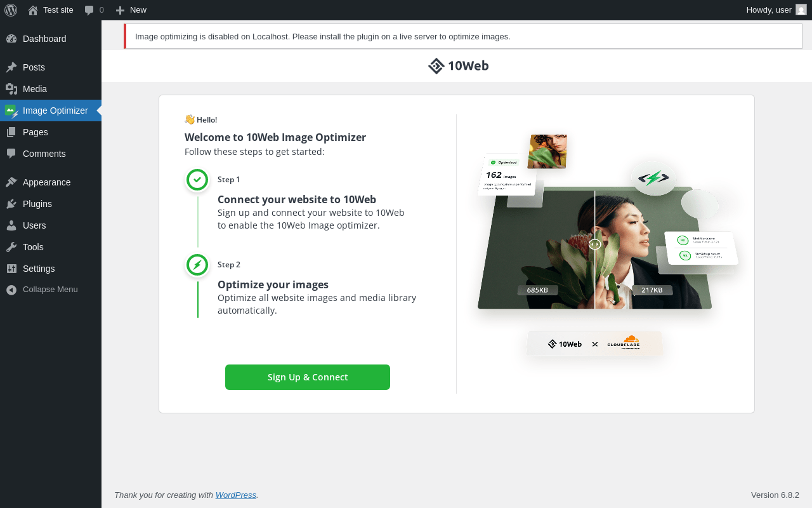The height and width of the screenshot is (508, 812).
Task: Click Connect your website to 10Web heading
Action: (297, 199)
